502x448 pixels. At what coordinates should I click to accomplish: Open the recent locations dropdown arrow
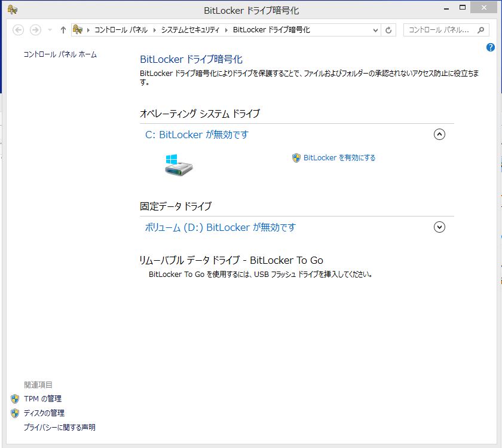[x=50, y=30]
